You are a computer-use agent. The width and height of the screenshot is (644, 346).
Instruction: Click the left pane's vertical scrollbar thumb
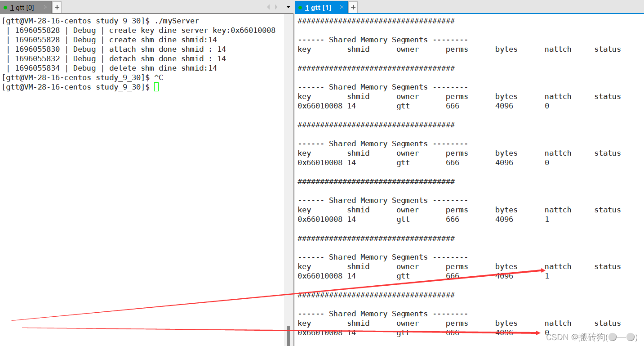pos(288,336)
